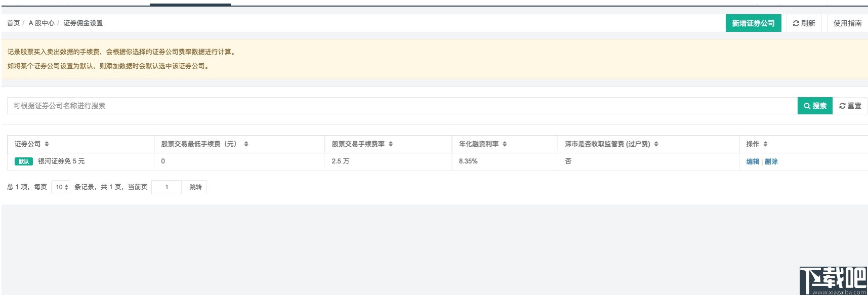Click sort arrows next to 股票交易手续费率
The image size is (868, 295).
(391, 144)
